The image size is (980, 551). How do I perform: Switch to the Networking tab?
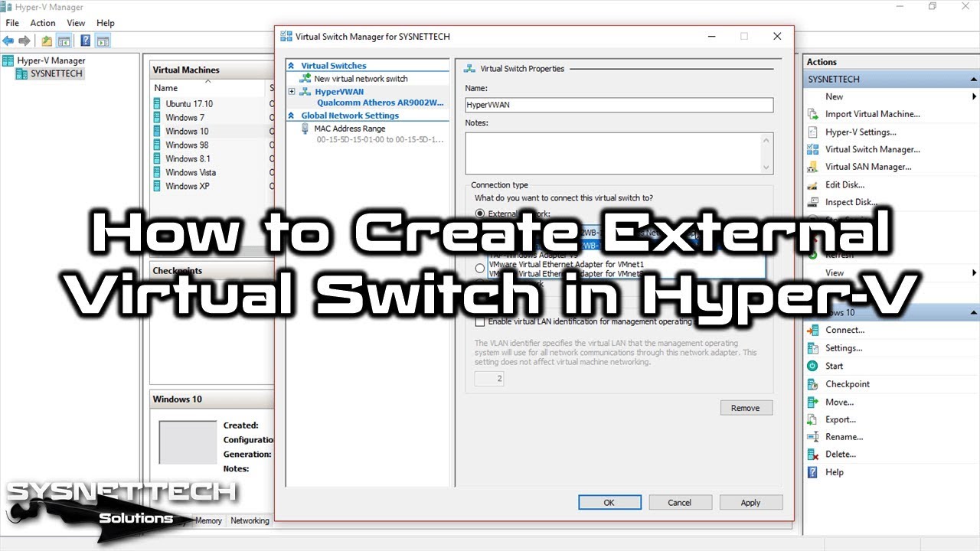tap(250, 520)
